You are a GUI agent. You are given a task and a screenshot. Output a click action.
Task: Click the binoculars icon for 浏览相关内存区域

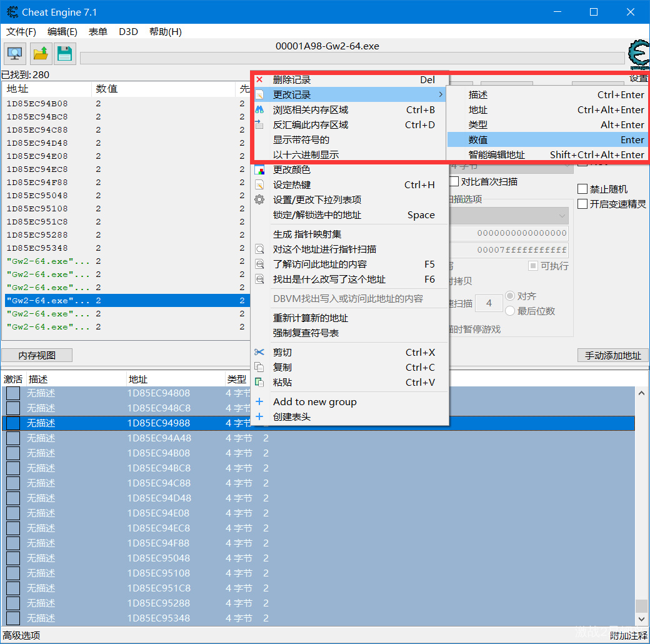pos(259,110)
